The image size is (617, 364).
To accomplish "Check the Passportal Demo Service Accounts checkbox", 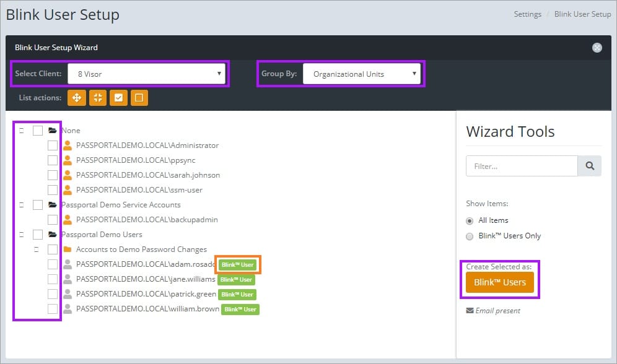I will click(38, 205).
